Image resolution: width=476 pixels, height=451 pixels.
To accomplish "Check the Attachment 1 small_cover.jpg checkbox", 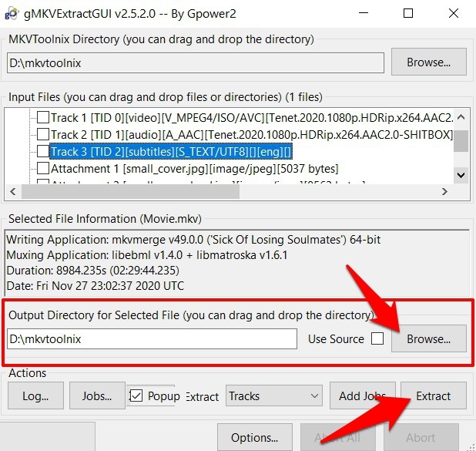I will pyautogui.click(x=43, y=168).
